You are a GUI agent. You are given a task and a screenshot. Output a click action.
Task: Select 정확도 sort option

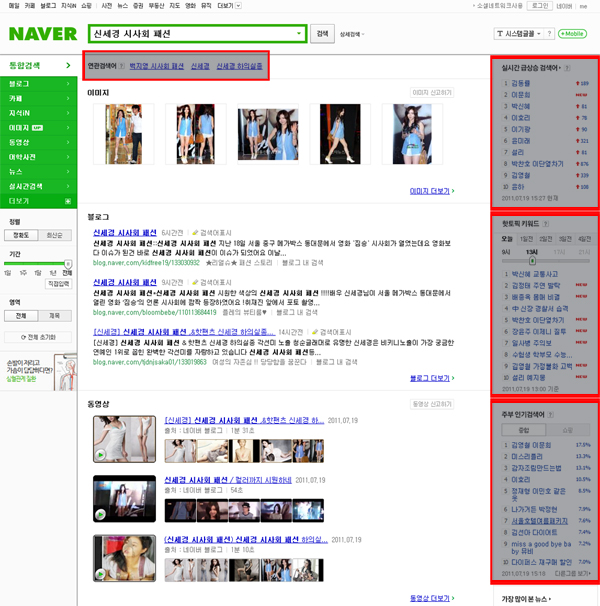pyautogui.click(x=21, y=235)
